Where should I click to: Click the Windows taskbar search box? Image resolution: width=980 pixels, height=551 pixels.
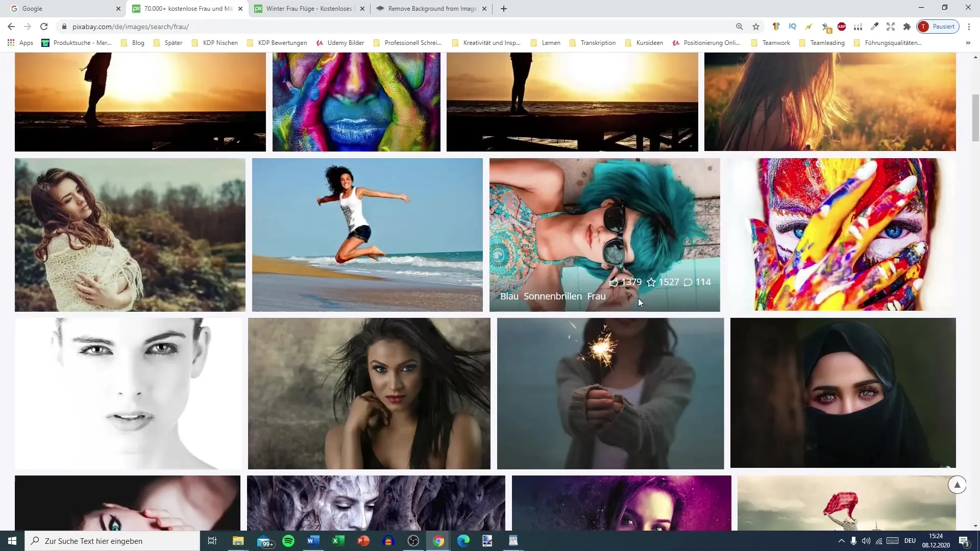112,541
